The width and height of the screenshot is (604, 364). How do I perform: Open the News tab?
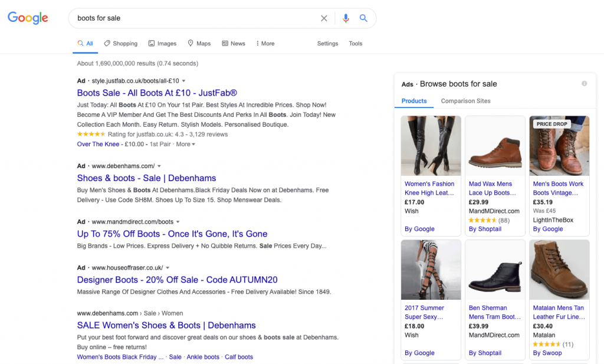pos(234,44)
